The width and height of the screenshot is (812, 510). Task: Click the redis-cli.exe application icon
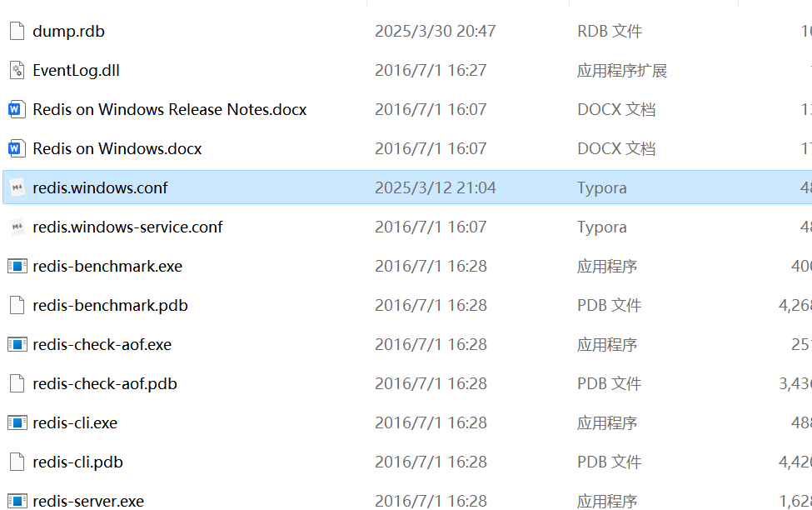click(17, 423)
